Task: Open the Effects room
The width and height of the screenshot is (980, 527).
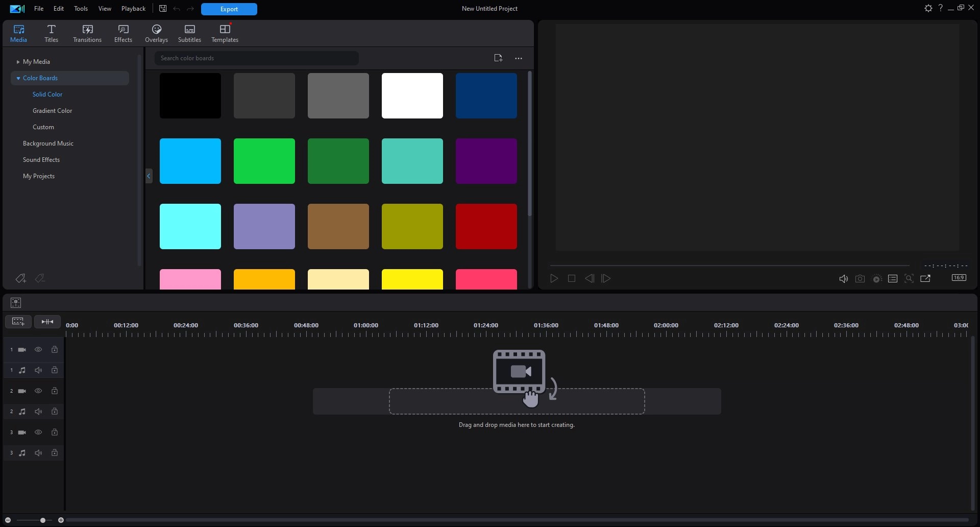Action: 123,33
